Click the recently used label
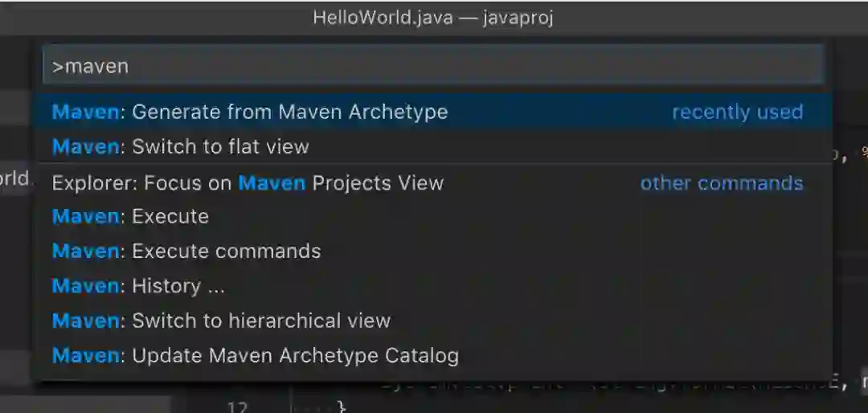The width and height of the screenshot is (868, 413). point(737,112)
